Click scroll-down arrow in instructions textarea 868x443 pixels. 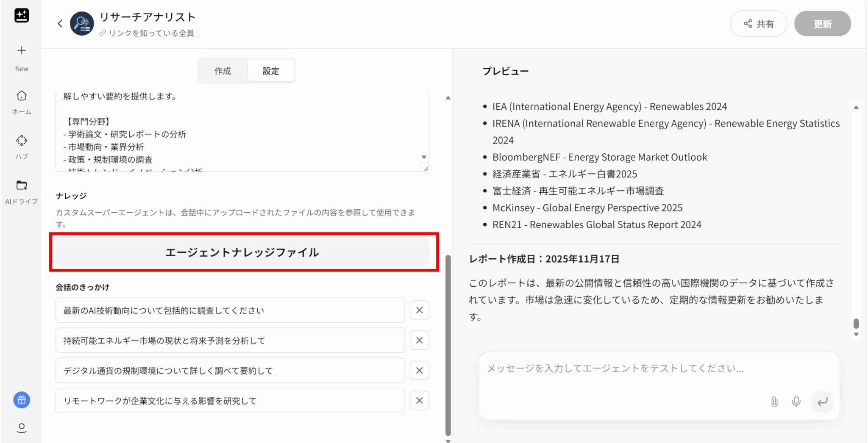tap(424, 157)
